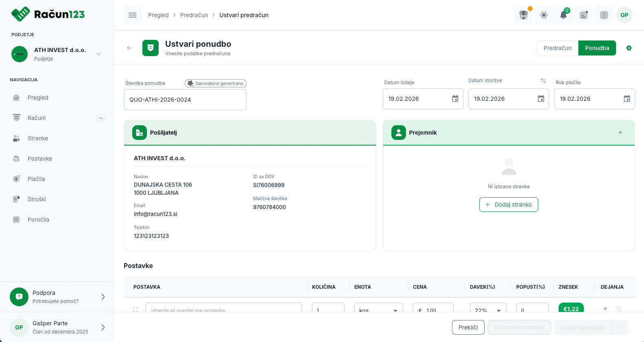644x342 pixels.
Task: Click the green settings gear icon
Action: pos(629,48)
